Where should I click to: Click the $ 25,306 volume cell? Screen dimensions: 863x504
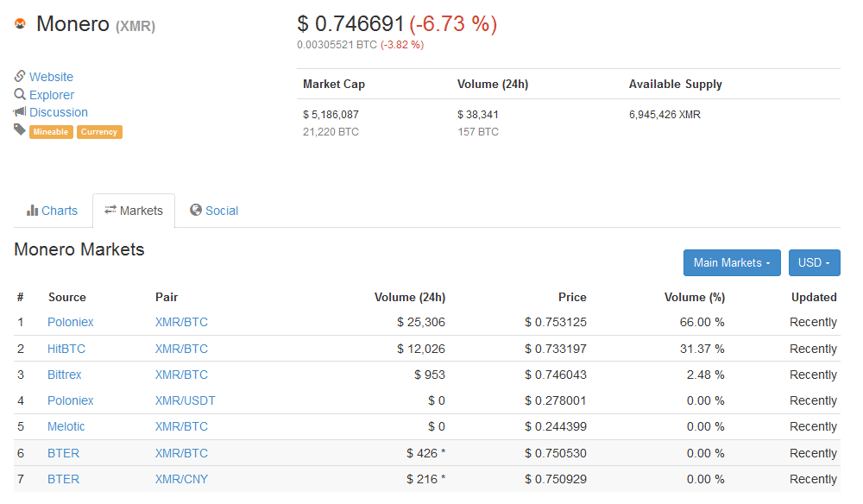[x=421, y=322]
